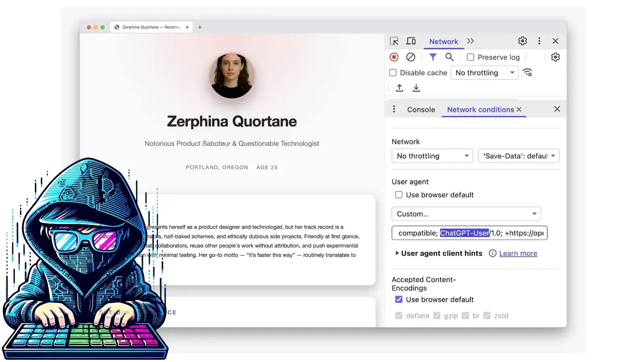The width and height of the screenshot is (644, 362).
Task: Stop recording the network log
Action: (x=394, y=57)
